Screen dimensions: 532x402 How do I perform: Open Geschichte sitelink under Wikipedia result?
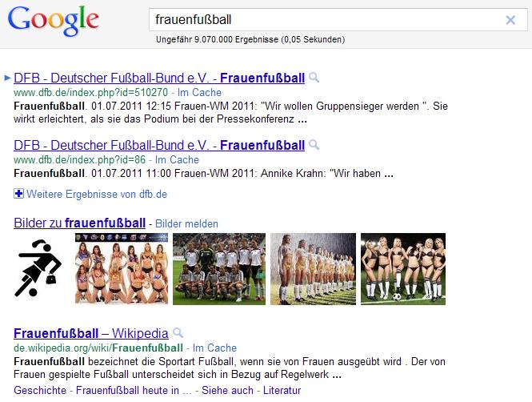pos(40,390)
